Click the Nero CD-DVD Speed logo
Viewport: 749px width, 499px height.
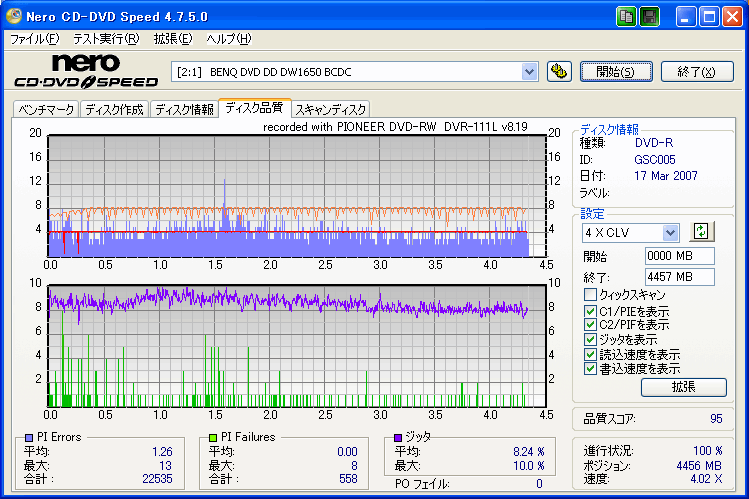click(84, 71)
